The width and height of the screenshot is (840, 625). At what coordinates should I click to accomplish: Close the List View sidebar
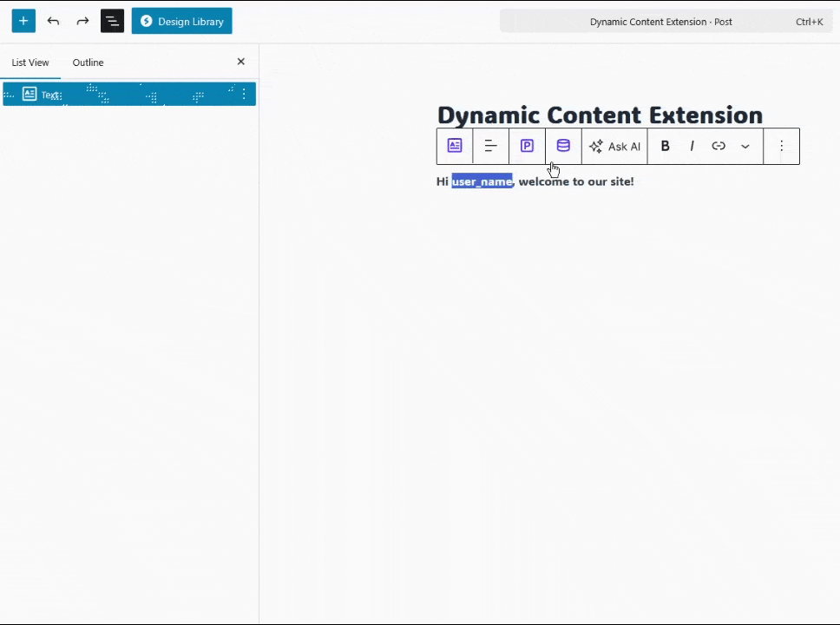[241, 62]
